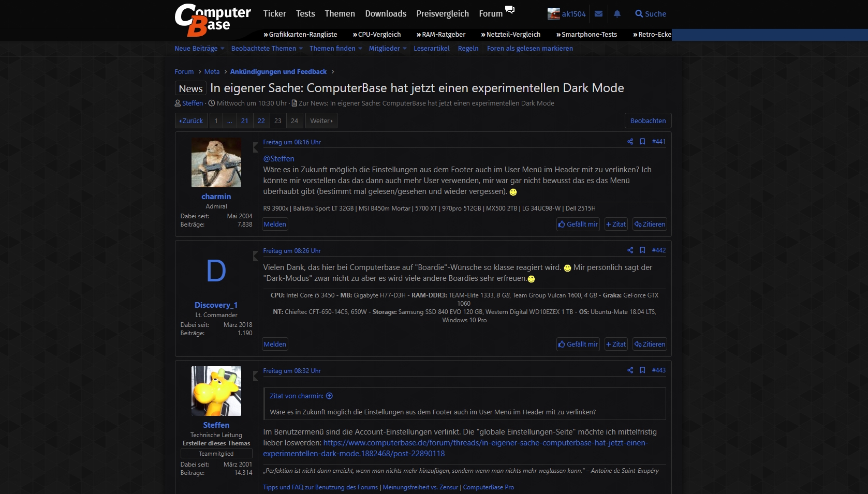
Task: Click Melden on charmin's post
Action: pos(275,224)
